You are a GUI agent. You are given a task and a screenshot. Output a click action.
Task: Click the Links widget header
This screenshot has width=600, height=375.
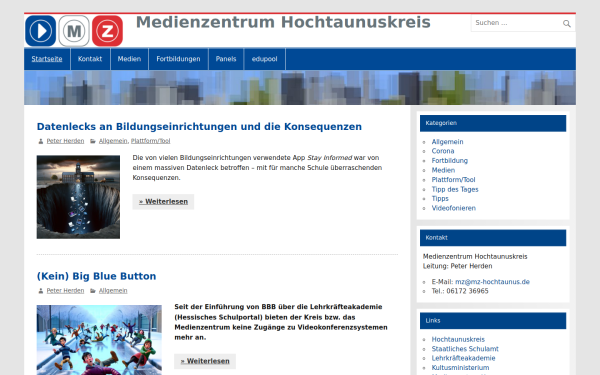pos(493,321)
